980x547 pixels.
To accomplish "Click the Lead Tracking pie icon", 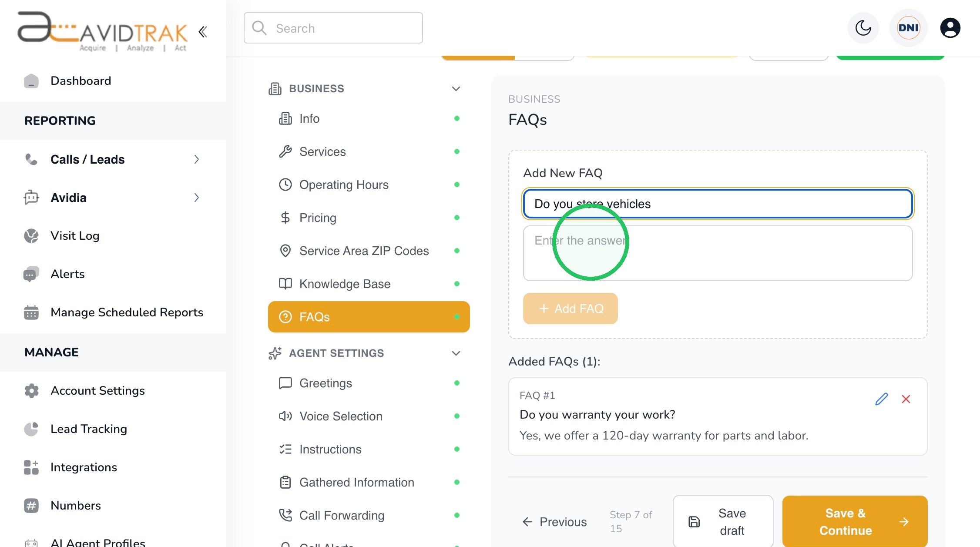I will 31,429.
